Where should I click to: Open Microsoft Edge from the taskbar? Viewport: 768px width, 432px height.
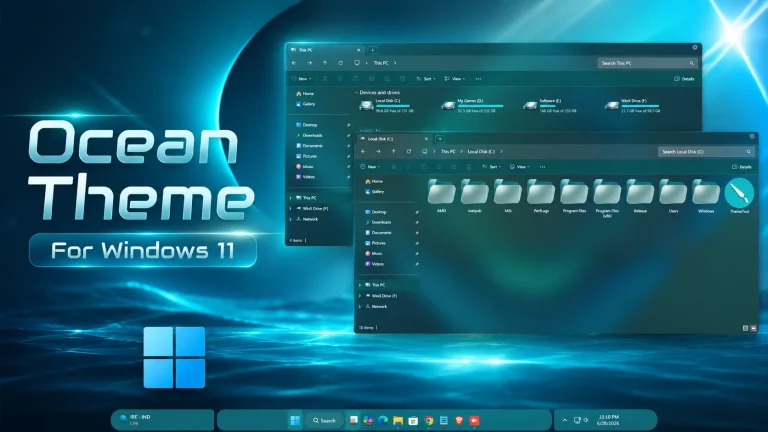tap(383, 420)
